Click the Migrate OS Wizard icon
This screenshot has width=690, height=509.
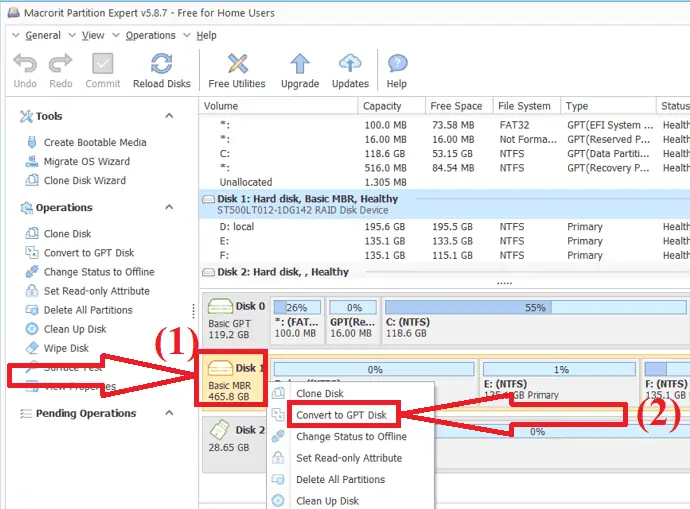pyautogui.click(x=32, y=161)
